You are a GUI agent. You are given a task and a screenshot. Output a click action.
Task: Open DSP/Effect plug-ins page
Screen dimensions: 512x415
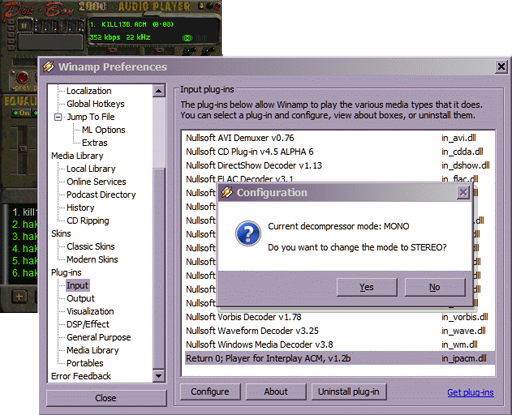pos(88,324)
